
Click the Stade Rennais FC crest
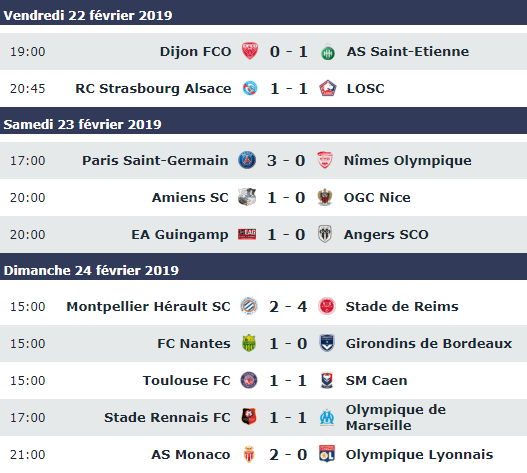[249, 417]
